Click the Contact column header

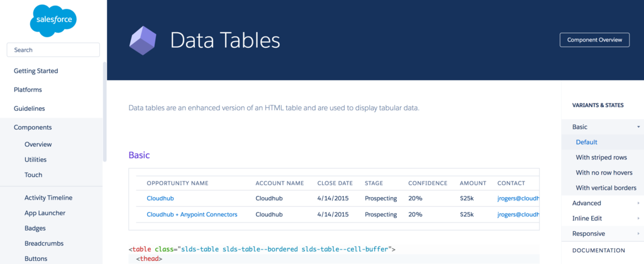point(511,183)
